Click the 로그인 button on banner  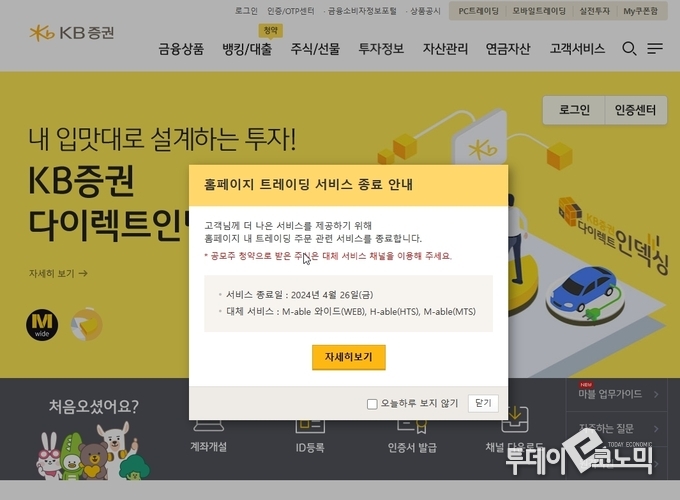574,110
